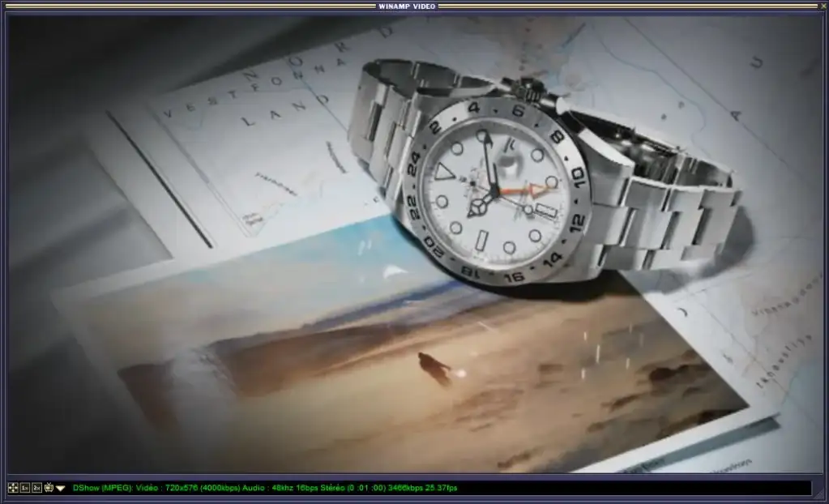Click the DShow (MPEG) video info text
This screenshot has height=504, width=829.
104,488
